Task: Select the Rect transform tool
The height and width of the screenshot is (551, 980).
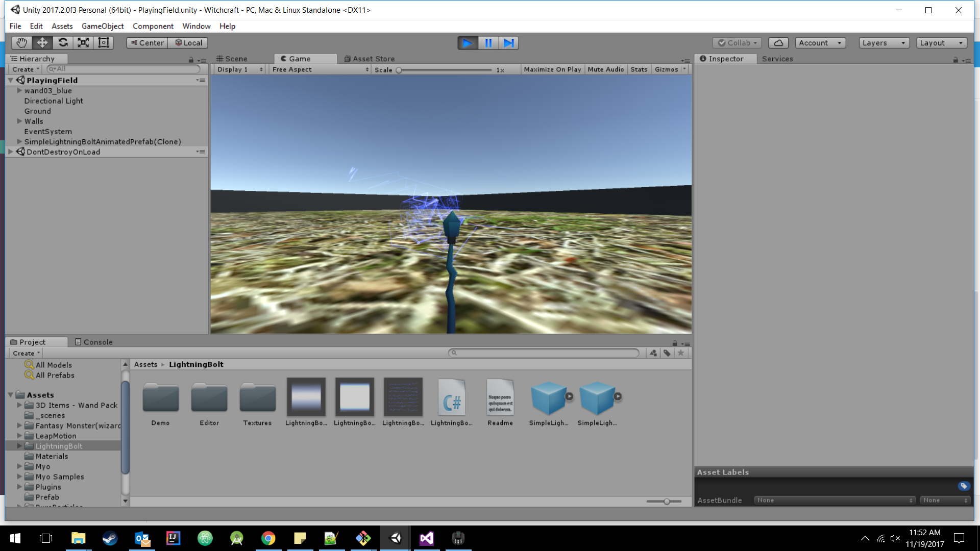Action: [104, 43]
